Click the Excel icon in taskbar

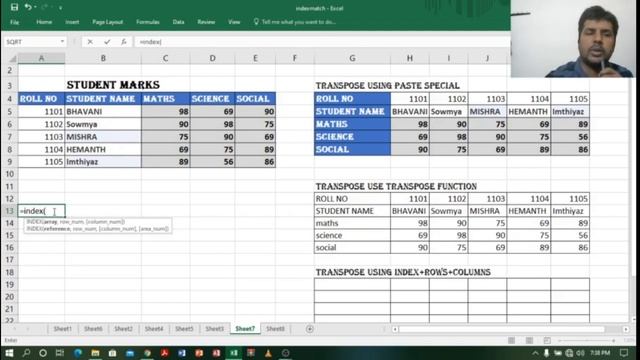click(x=233, y=353)
